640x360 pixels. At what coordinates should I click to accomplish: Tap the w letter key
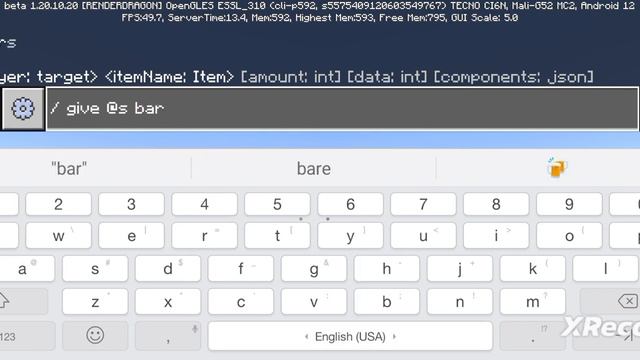tap(58, 236)
